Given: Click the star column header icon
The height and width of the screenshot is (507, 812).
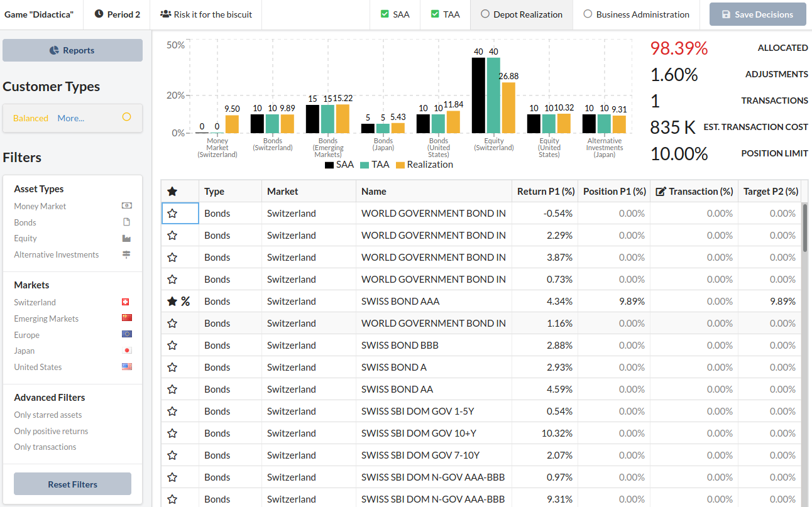Looking at the screenshot, I should point(172,192).
